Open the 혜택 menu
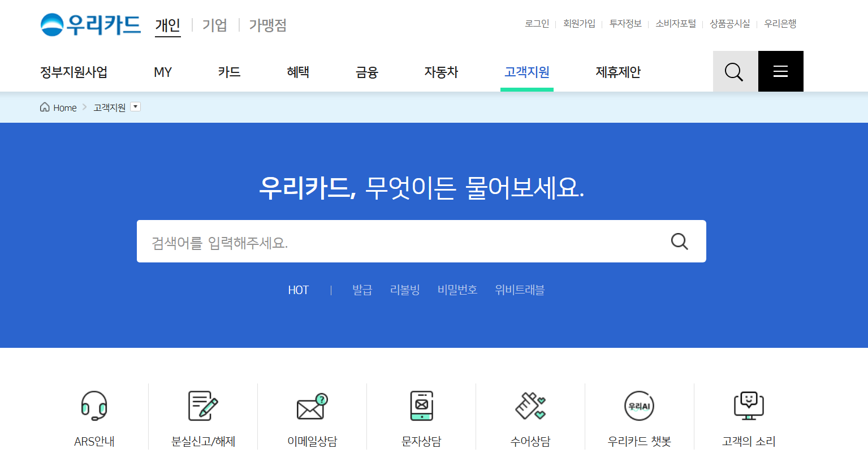This screenshot has width=868, height=470. (298, 72)
